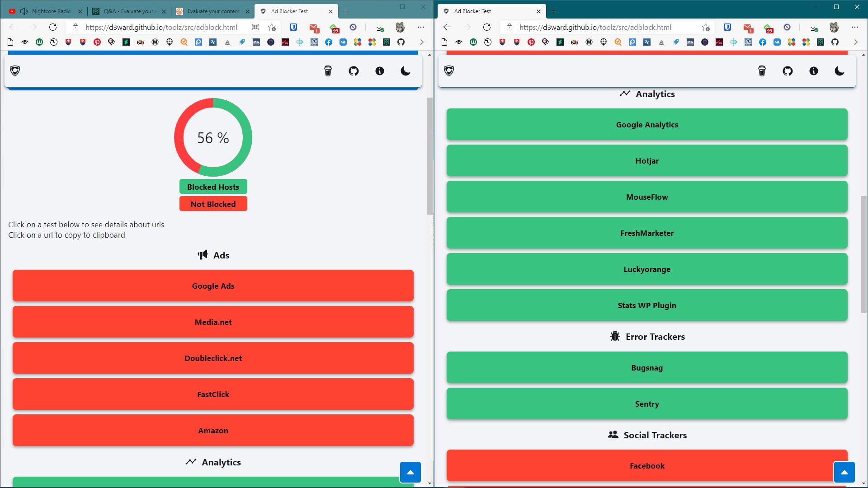This screenshot has height=488, width=868.
Task: Mute the Nightcore Radio tab speaker icon
Action: point(24,11)
